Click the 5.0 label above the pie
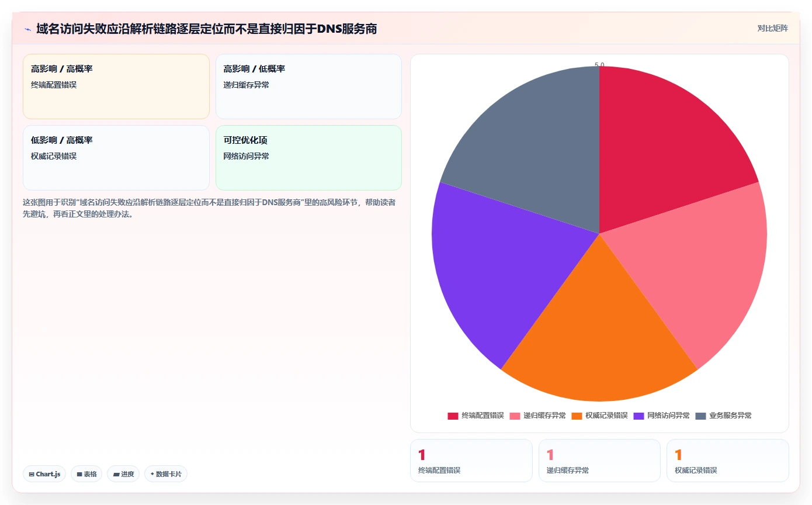 [x=599, y=65]
